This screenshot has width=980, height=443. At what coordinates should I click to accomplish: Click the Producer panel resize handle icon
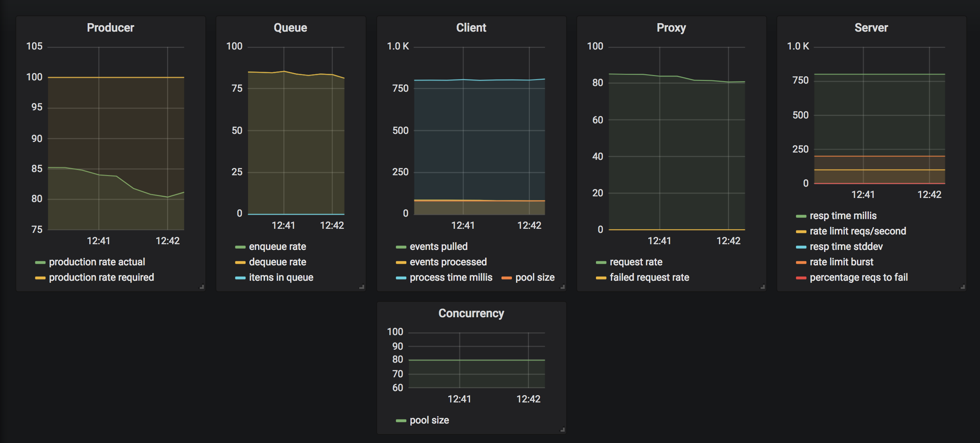pos(202,287)
